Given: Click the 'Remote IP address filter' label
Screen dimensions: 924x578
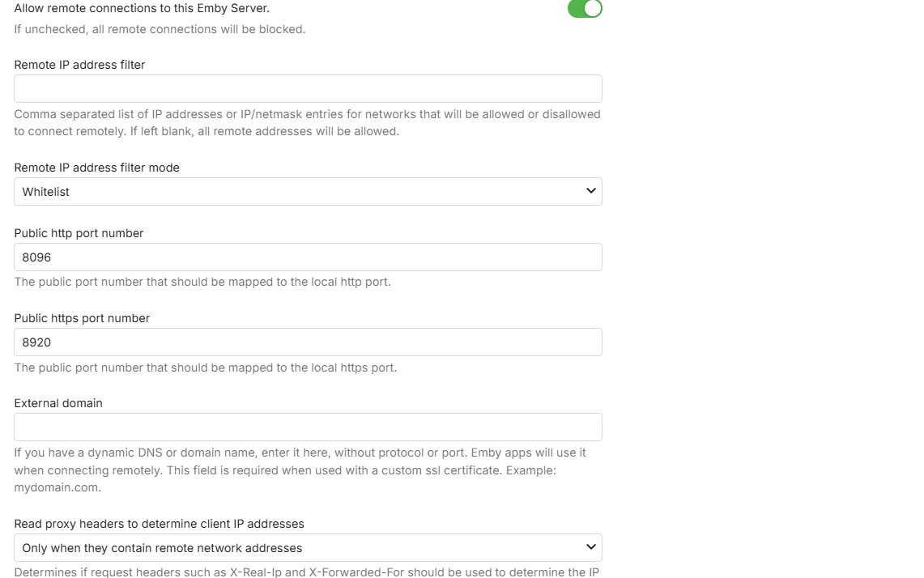Looking at the screenshot, I should 79,65.
